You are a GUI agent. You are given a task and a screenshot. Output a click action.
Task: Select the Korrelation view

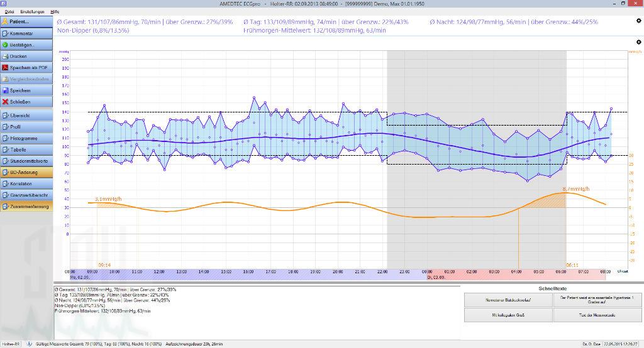point(25,184)
